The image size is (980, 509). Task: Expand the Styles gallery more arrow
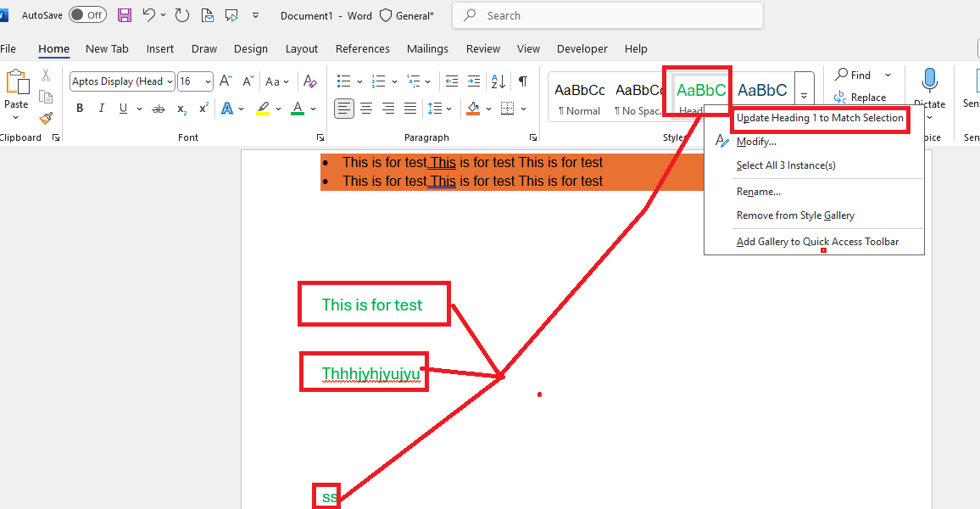coord(805,96)
